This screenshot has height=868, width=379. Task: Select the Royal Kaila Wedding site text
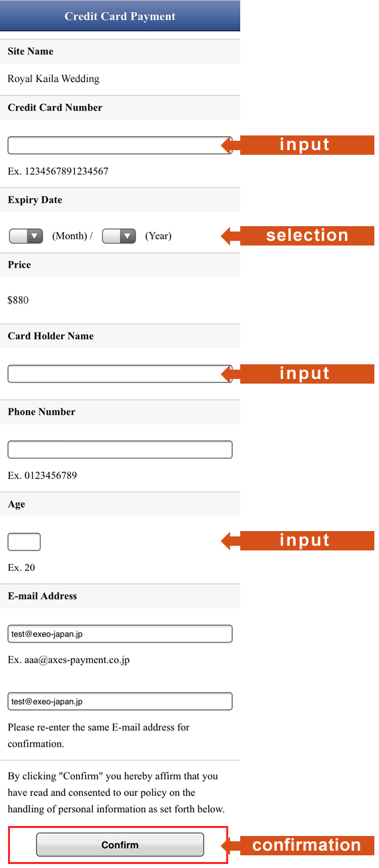(53, 79)
